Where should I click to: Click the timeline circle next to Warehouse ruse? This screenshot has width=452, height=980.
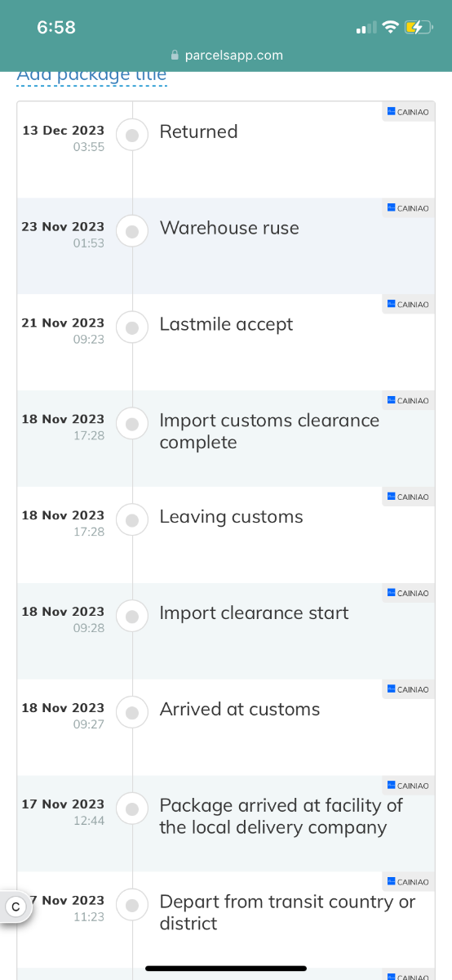pos(132,231)
